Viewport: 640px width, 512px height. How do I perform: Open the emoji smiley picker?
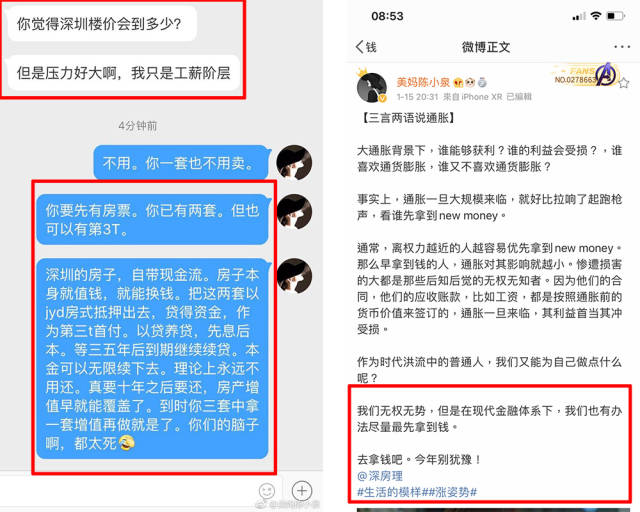click(267, 490)
